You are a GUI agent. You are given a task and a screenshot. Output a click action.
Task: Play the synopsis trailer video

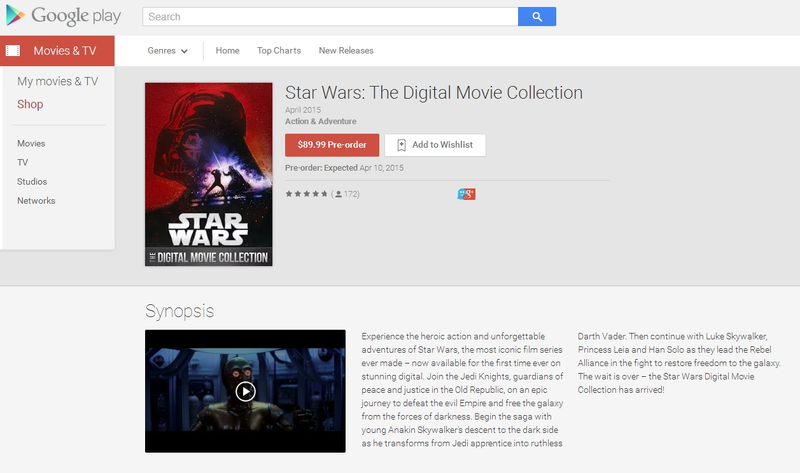click(x=245, y=391)
